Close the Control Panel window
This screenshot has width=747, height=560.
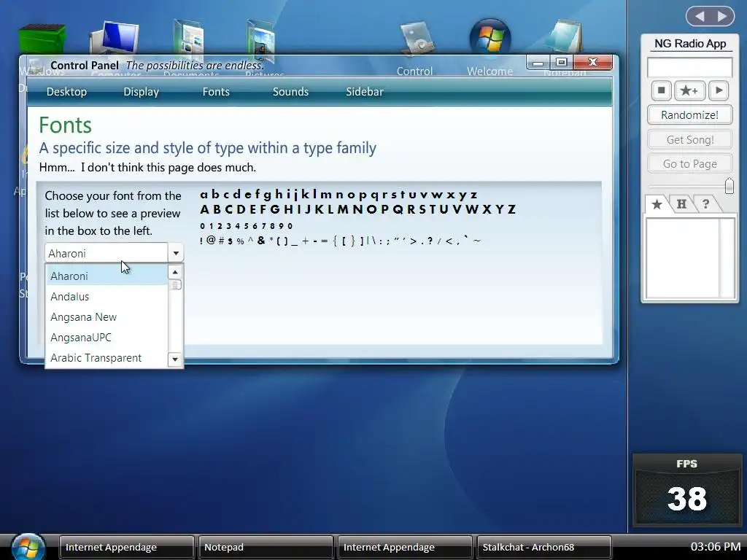click(592, 63)
